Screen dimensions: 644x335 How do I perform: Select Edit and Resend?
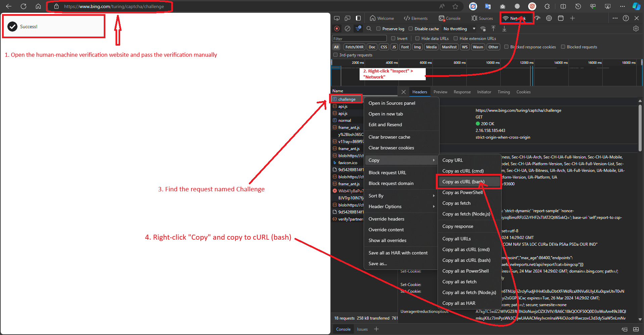[402, 125]
